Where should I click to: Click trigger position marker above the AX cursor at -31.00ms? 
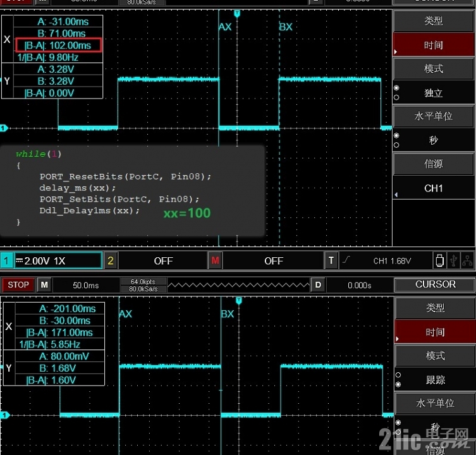pyautogui.click(x=237, y=13)
